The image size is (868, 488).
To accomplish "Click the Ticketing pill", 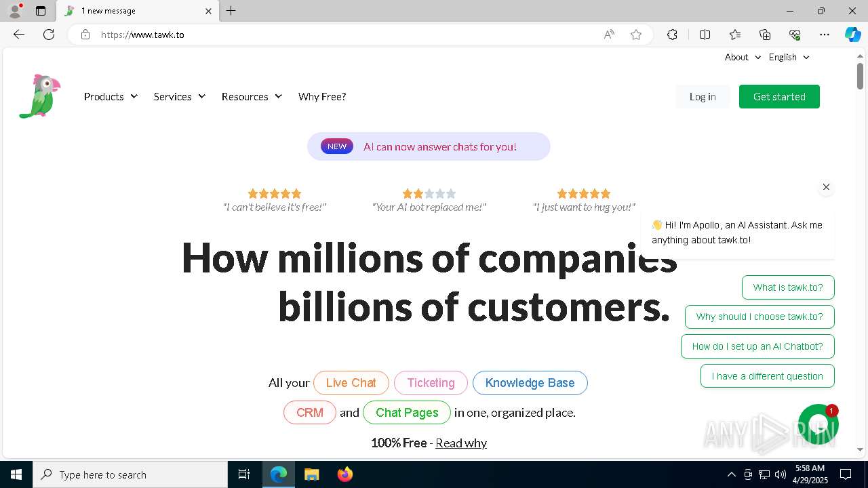I will pyautogui.click(x=431, y=383).
